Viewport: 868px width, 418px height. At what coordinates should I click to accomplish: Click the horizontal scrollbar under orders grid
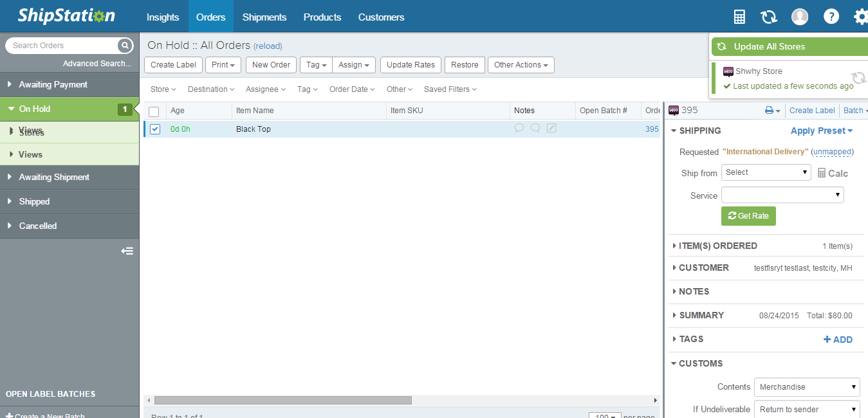(282, 400)
